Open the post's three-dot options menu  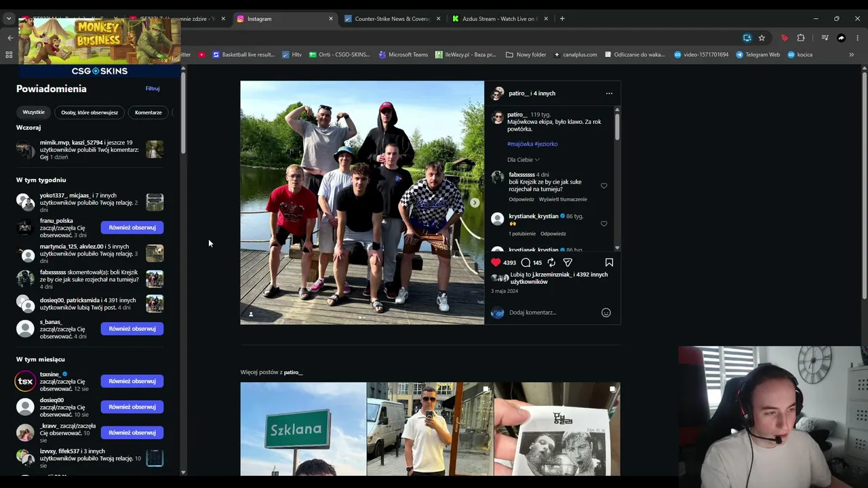[x=609, y=94]
